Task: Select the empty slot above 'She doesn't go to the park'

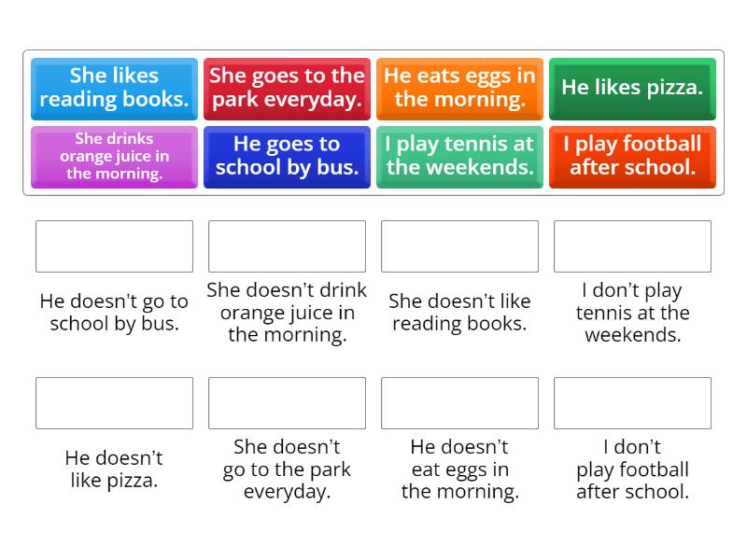Action: (x=287, y=403)
